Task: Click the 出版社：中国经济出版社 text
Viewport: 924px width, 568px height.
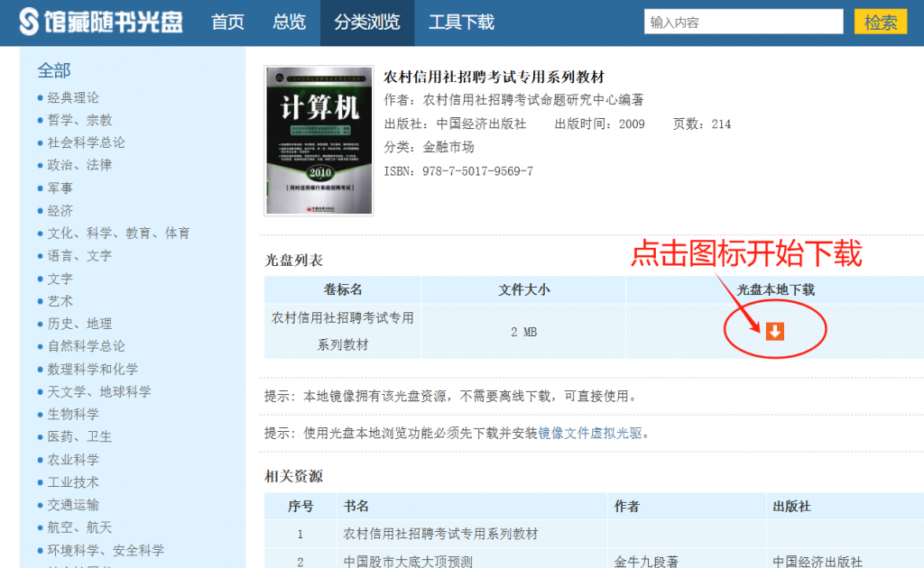Action: (x=455, y=124)
